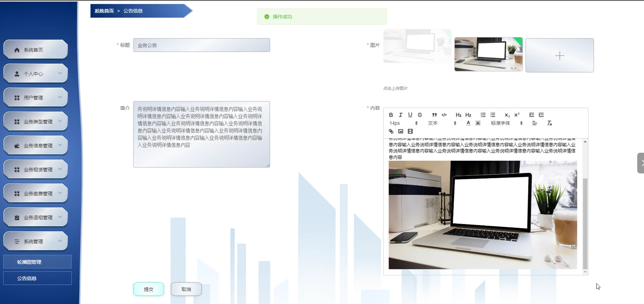Apply blockquote formatting
The image size is (644, 304).
pos(434,115)
